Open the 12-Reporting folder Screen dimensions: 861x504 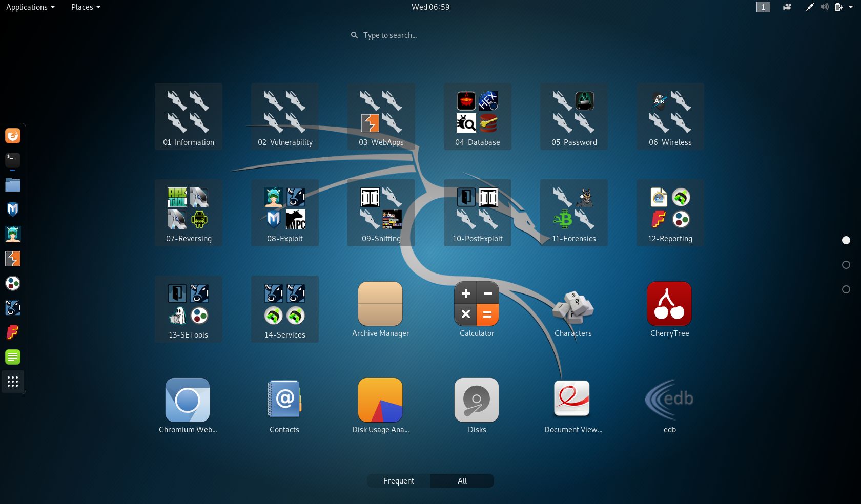670,213
